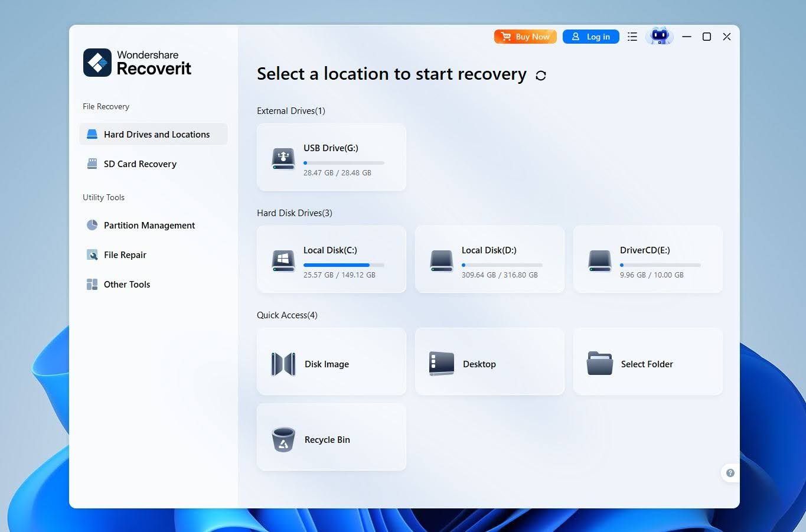
Task: Select the Select Folder label
Action: [x=647, y=364]
